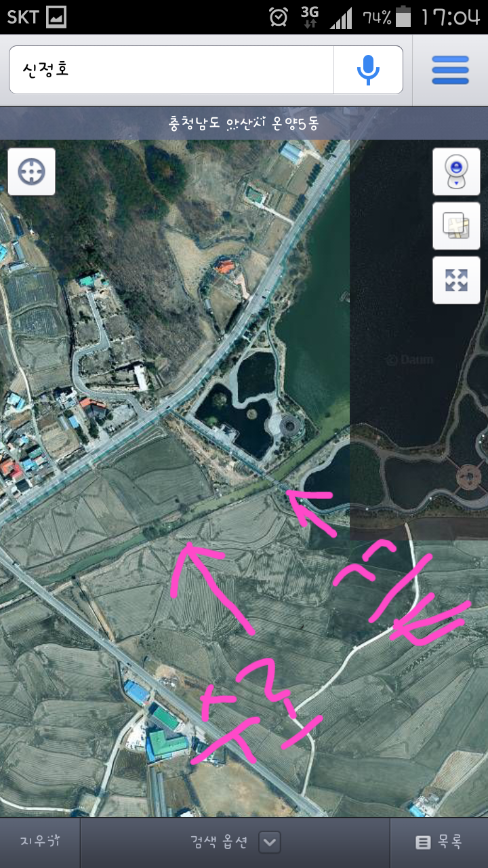Click the search field containing 신정호
The image size is (488, 868).
(171, 70)
